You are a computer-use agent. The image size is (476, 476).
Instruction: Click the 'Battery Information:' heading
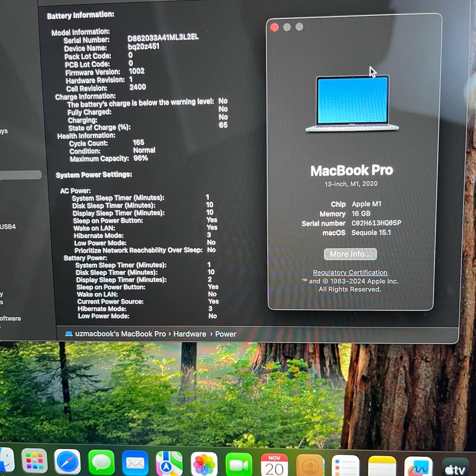[80, 15]
